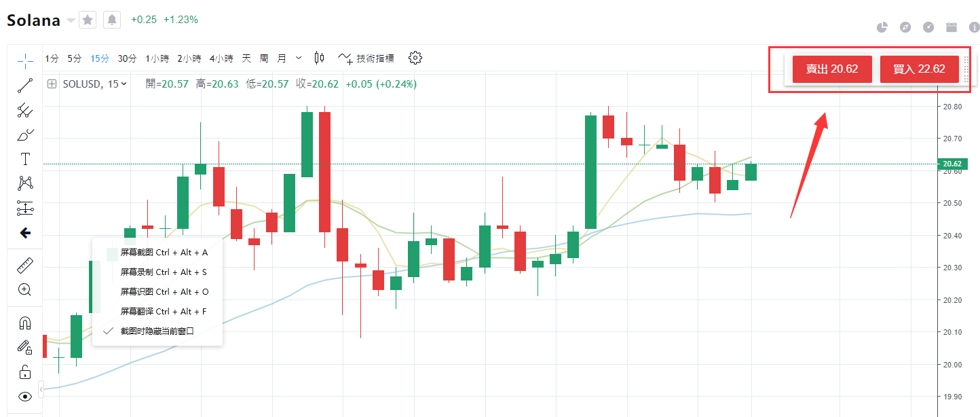Toggle 截图时隐藏当前窗口 checked option
Viewport: 980px width, 417px height.
point(157,331)
